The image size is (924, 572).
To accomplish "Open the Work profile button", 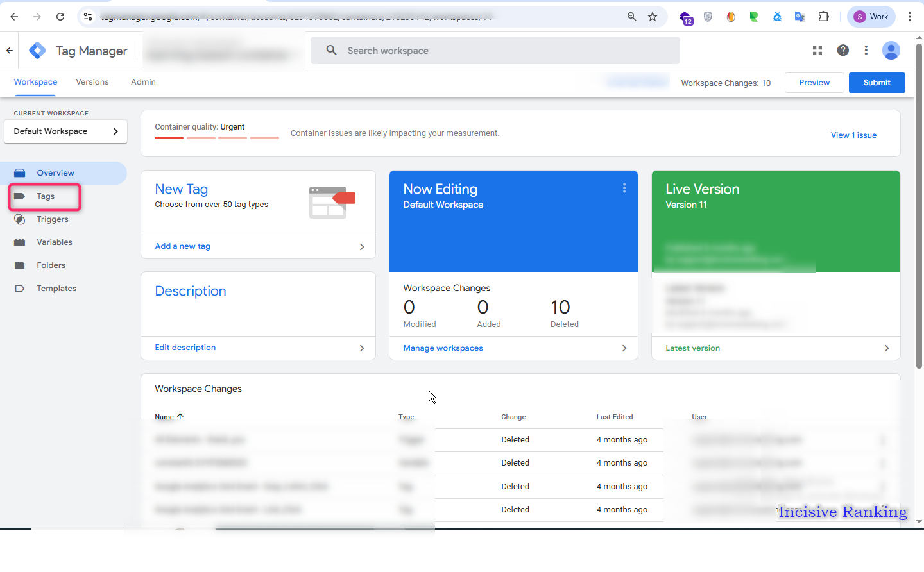I will point(871,17).
